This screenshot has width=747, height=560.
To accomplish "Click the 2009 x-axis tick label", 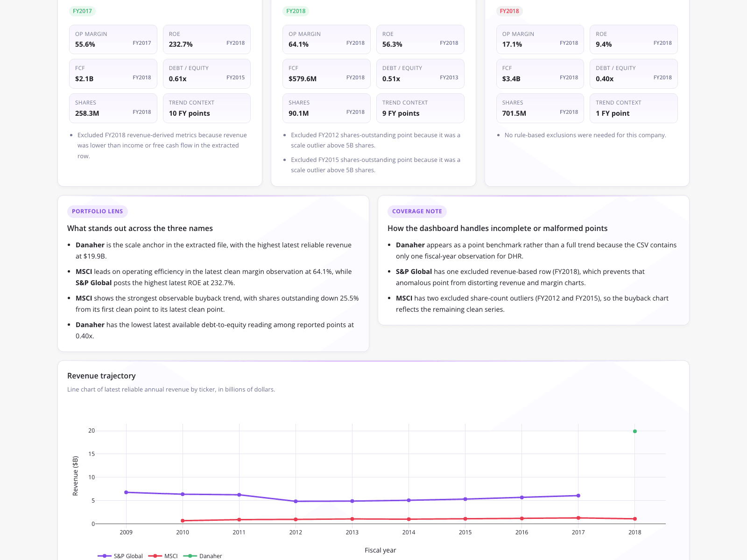I will coord(126,532).
